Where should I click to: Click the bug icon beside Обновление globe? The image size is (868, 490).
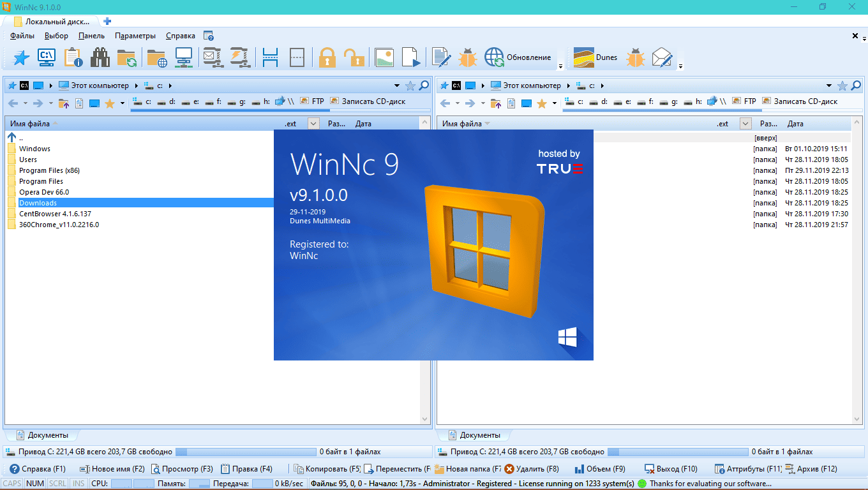[468, 57]
